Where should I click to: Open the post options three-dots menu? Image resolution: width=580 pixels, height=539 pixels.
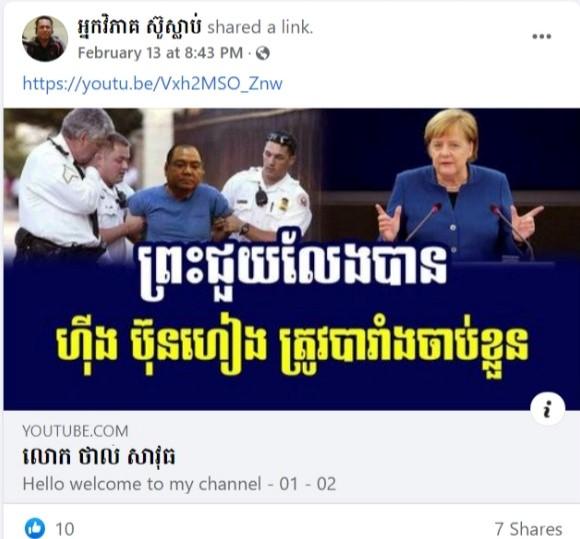click(542, 36)
